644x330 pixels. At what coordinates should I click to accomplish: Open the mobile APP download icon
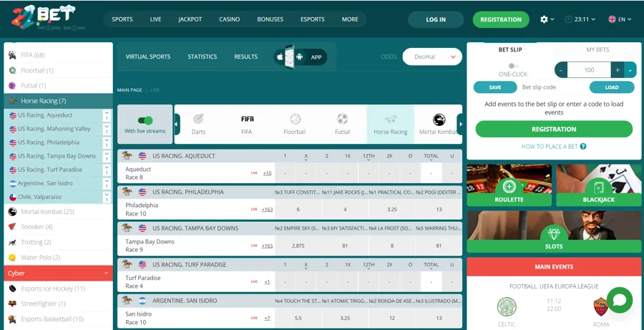pyautogui.click(x=301, y=57)
